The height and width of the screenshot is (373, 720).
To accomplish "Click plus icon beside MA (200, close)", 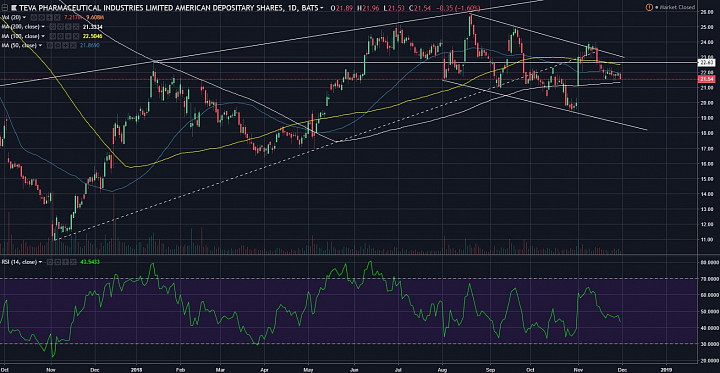I will click(68, 27).
